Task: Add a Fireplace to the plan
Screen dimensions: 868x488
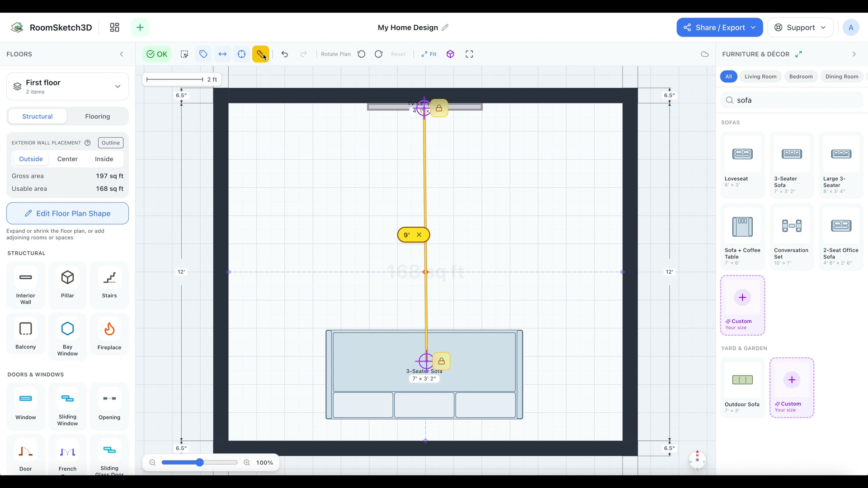Action: pos(109,336)
